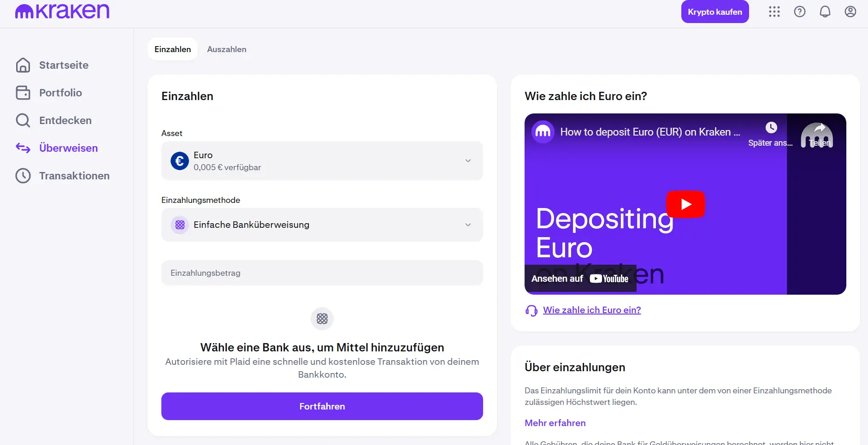Open the help question mark icon

[800, 12]
